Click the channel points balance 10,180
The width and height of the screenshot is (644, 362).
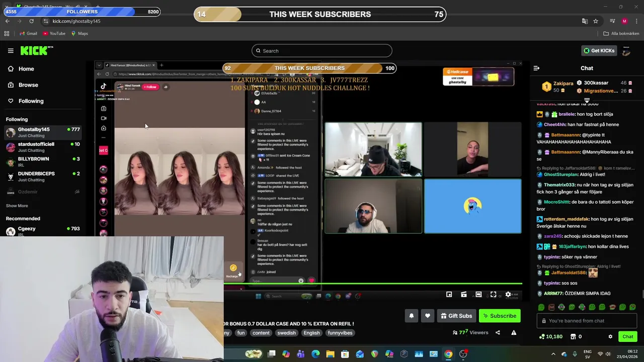[551, 337]
